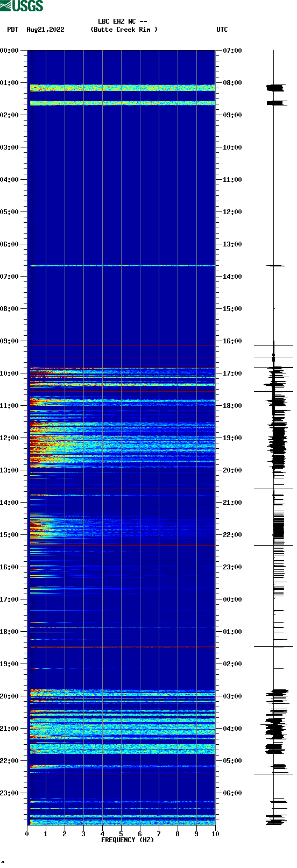This screenshot has width=297, height=868.
Task: Click frequency axis value '5'
Action: (121, 834)
